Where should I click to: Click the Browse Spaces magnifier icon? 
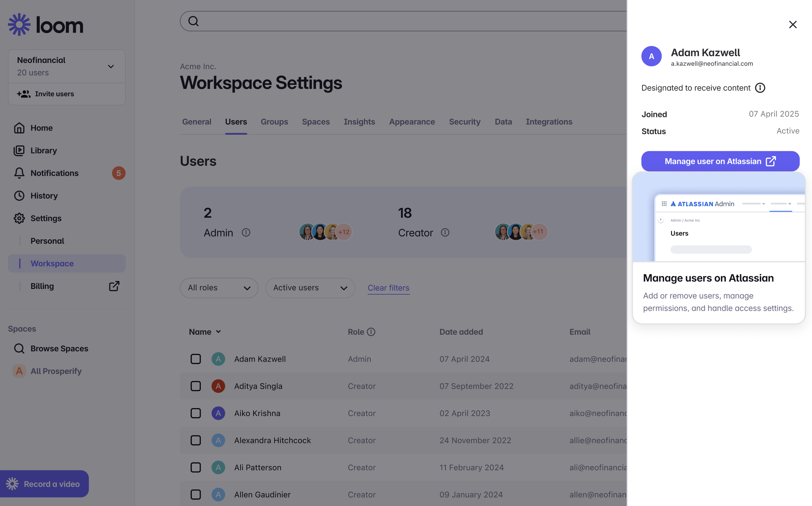point(19,348)
